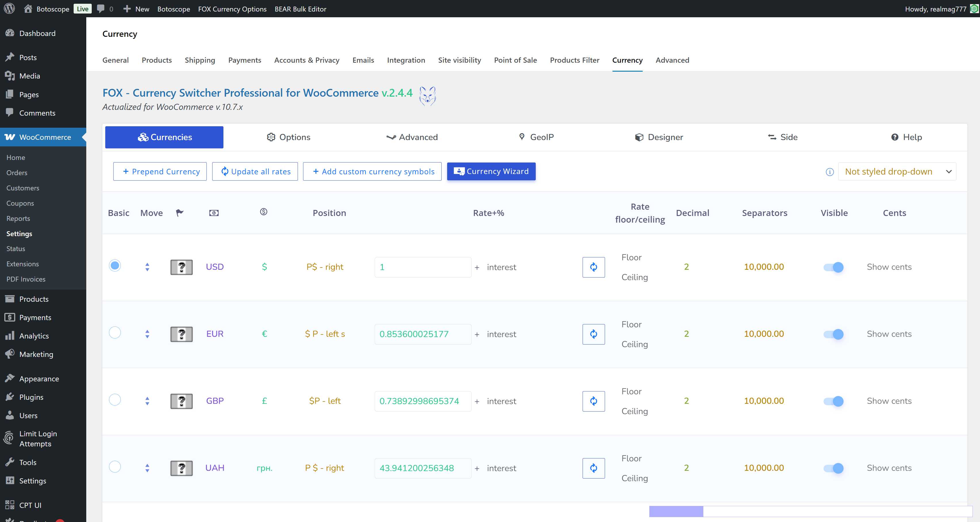Click the move arrows for GBP row
Viewport: 980px width, 522px height.
coord(147,401)
